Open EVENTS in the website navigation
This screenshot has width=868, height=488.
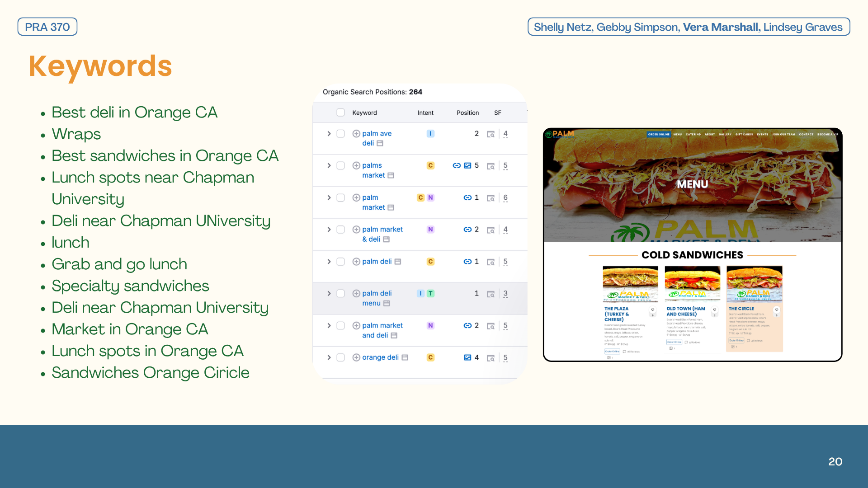coord(763,134)
